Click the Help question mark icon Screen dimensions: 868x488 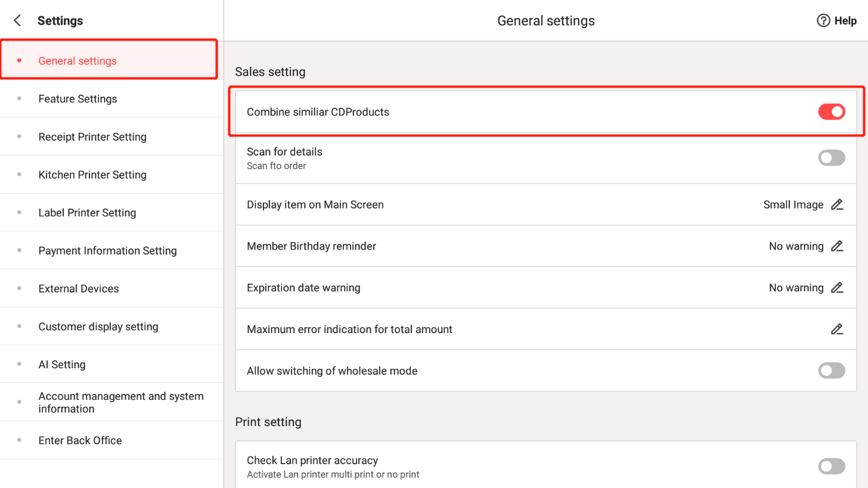823,21
